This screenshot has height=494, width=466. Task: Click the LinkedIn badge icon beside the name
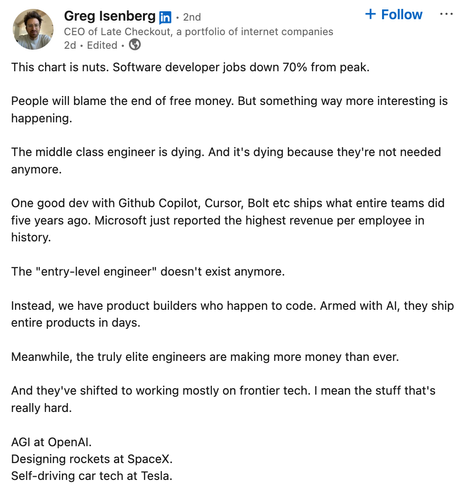pyautogui.click(x=165, y=17)
